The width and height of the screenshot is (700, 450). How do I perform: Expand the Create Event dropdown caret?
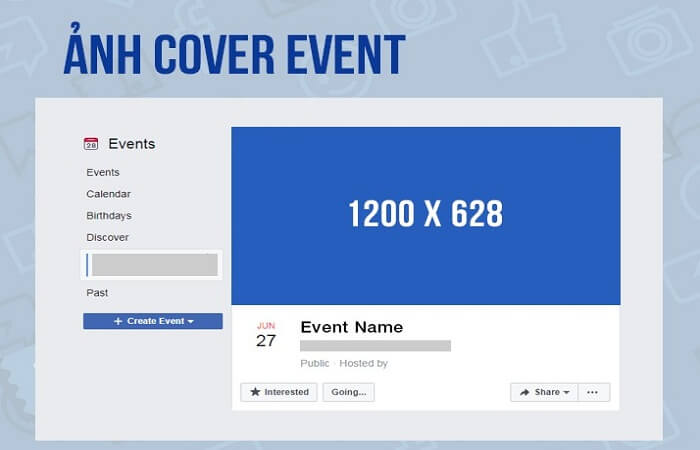point(190,321)
